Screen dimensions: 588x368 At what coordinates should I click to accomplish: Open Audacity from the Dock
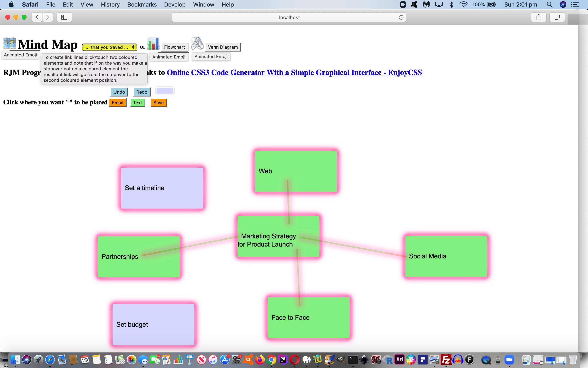[x=458, y=359]
